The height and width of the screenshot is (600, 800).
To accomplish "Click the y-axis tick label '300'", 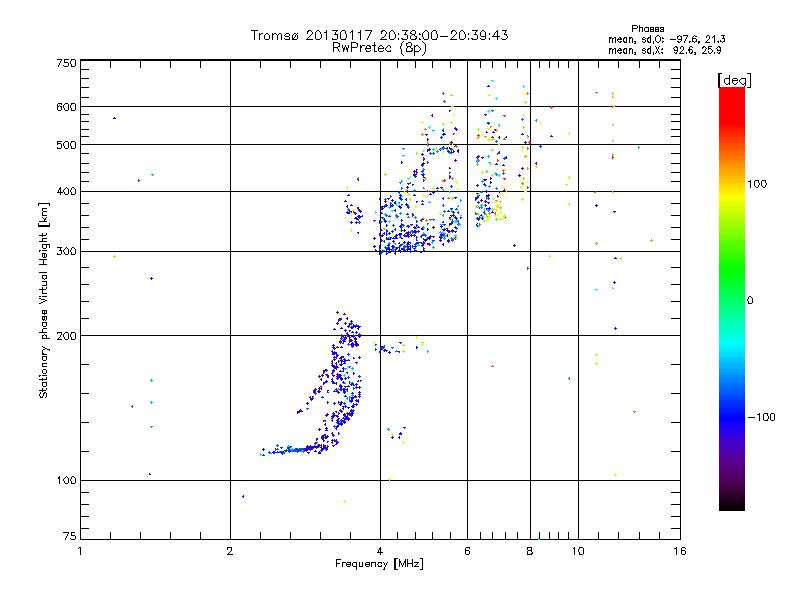I will tap(66, 252).
